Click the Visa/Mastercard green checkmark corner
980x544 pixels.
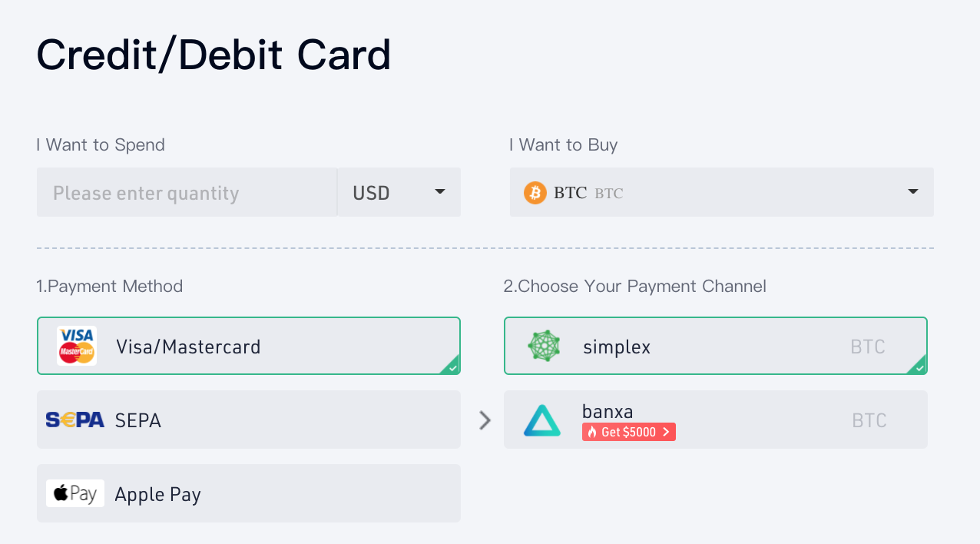(x=452, y=367)
